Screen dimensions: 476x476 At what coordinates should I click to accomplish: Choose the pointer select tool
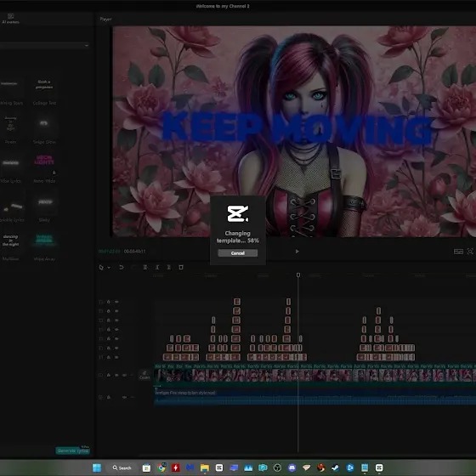tap(101, 268)
